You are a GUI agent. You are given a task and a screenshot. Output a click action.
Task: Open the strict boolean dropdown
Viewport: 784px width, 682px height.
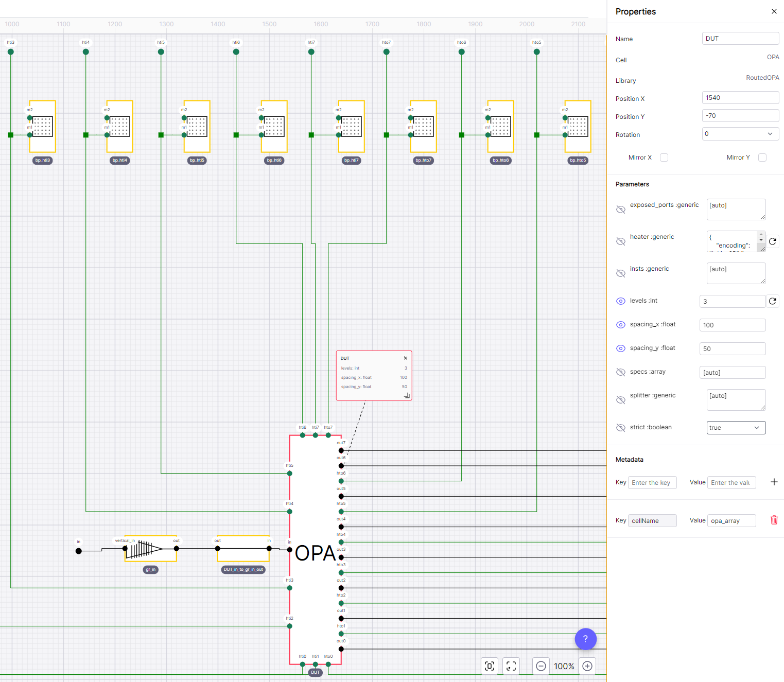coord(736,428)
